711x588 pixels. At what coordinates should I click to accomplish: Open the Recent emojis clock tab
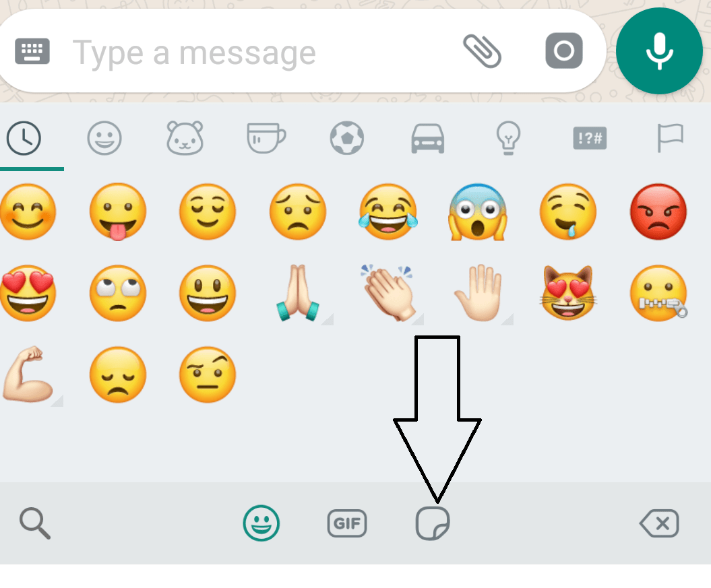[24, 138]
